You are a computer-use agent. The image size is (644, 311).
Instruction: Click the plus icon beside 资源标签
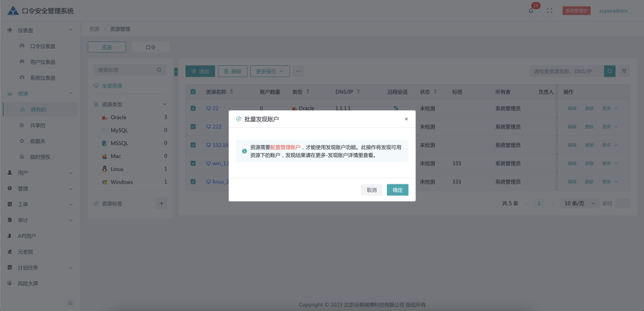tap(161, 203)
